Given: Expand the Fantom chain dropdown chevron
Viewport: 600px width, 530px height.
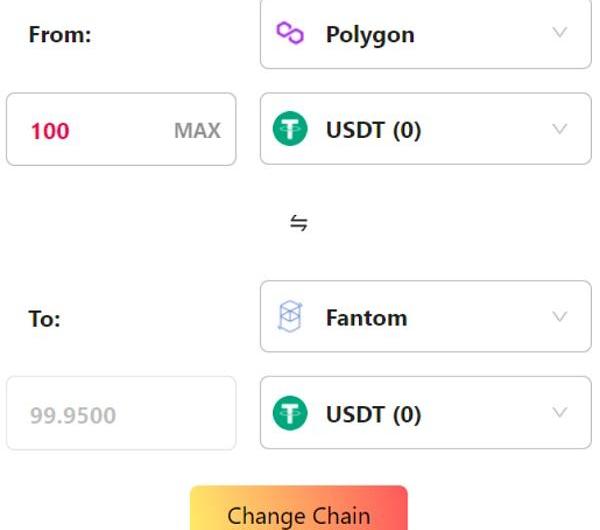Looking at the screenshot, I should (560, 317).
